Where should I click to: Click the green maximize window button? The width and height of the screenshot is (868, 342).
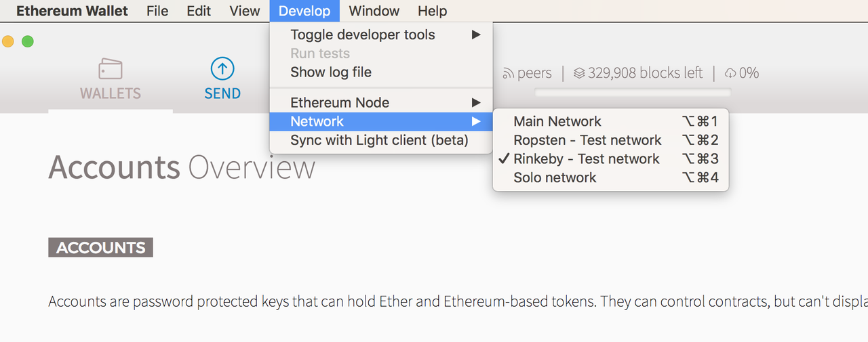click(x=28, y=41)
